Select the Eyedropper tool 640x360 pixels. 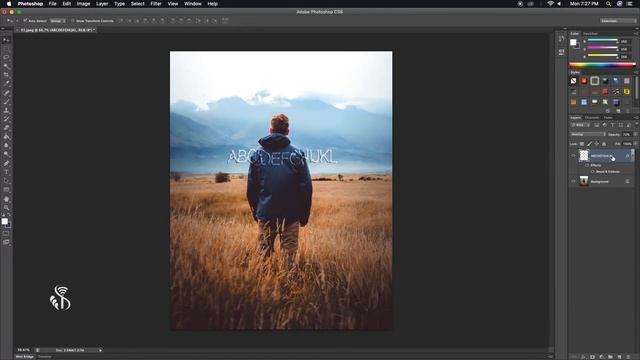[x=6, y=83]
